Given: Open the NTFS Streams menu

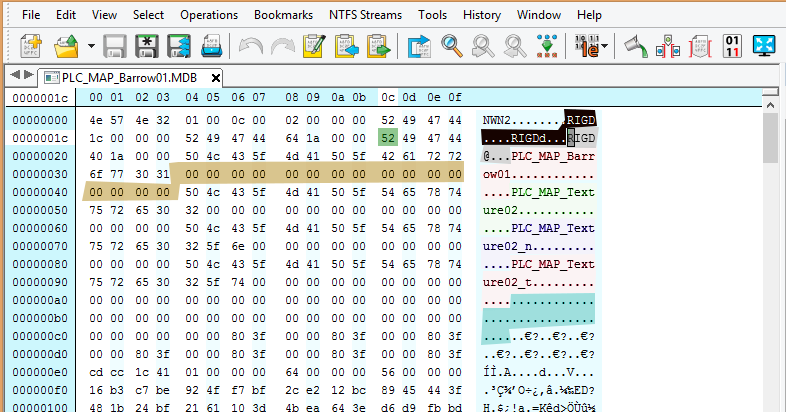Looking at the screenshot, I should 365,15.
